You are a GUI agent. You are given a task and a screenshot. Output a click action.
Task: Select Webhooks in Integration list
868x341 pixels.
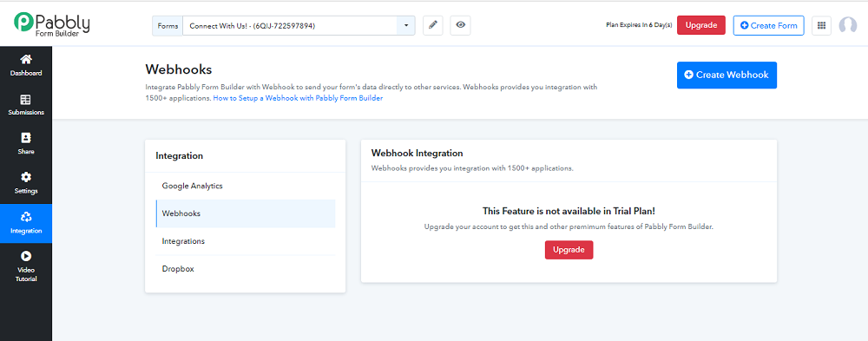click(246, 213)
